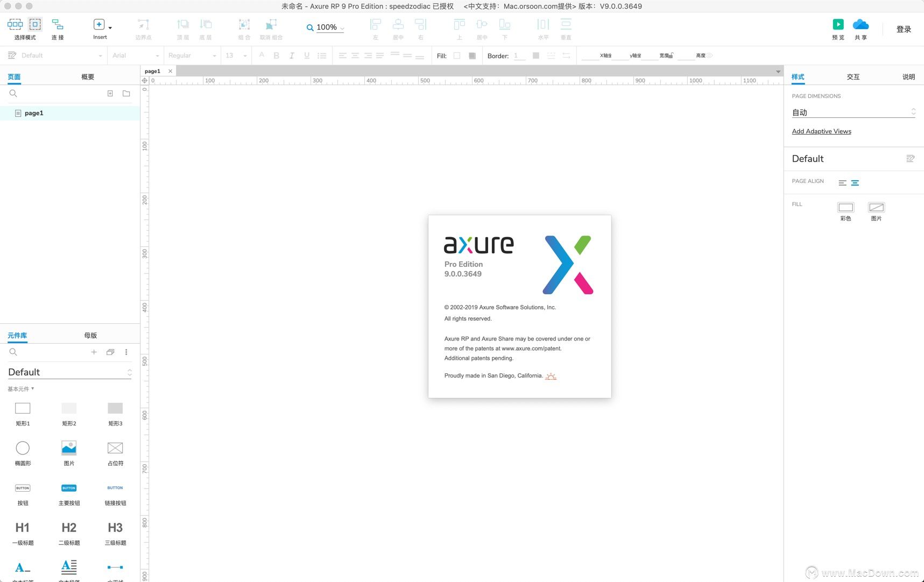Collapse the 基本元件 widget section
The image size is (924, 582).
(x=21, y=389)
